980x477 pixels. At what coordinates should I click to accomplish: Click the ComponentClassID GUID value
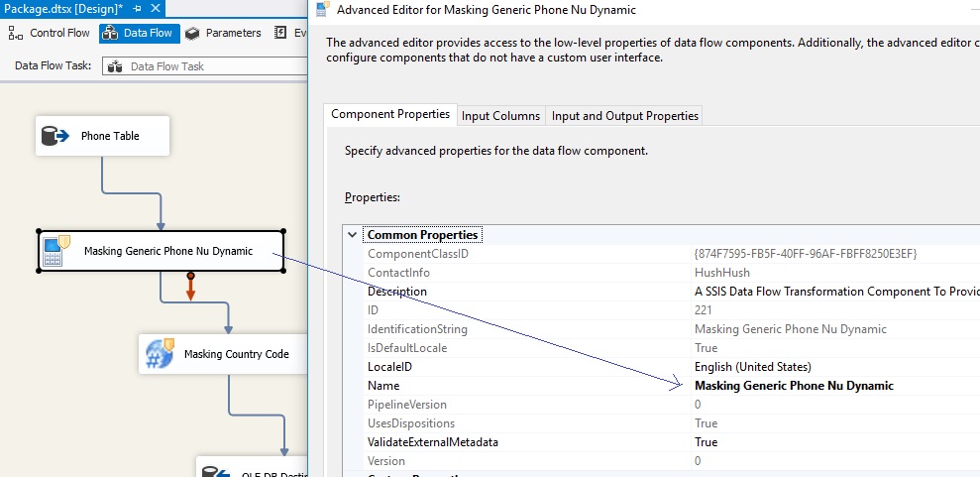point(806,254)
